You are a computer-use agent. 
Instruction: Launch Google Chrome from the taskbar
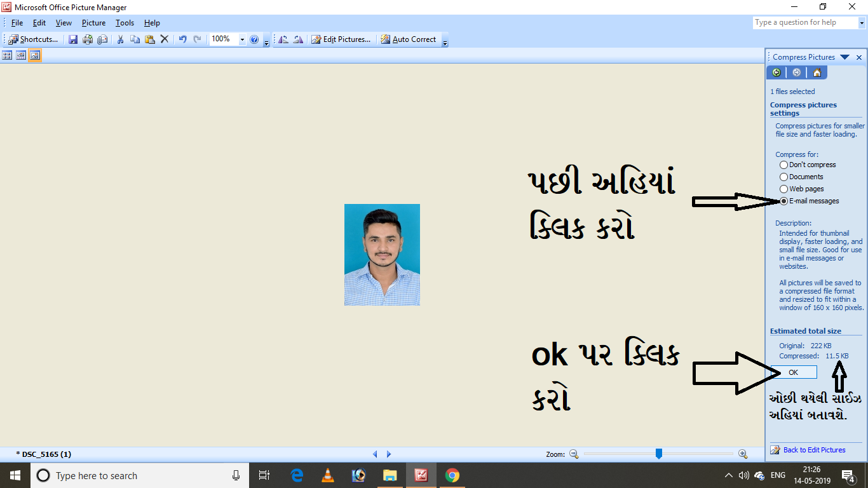(452, 475)
